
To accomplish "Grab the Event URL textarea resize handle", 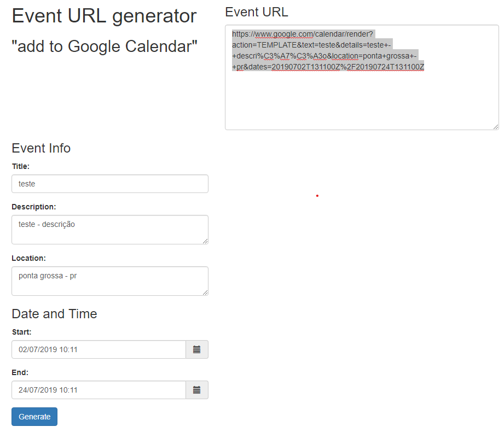I will point(496,127).
